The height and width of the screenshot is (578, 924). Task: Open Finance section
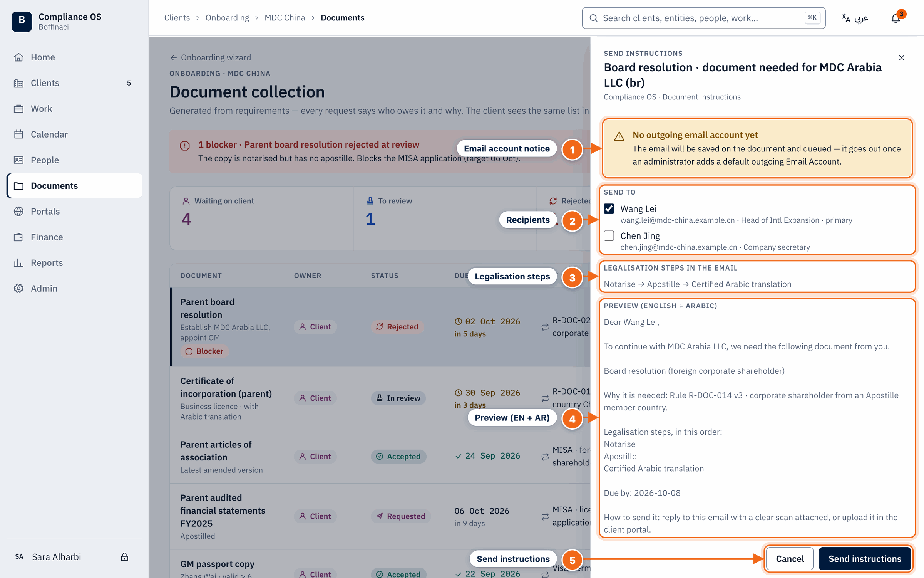coord(74,237)
